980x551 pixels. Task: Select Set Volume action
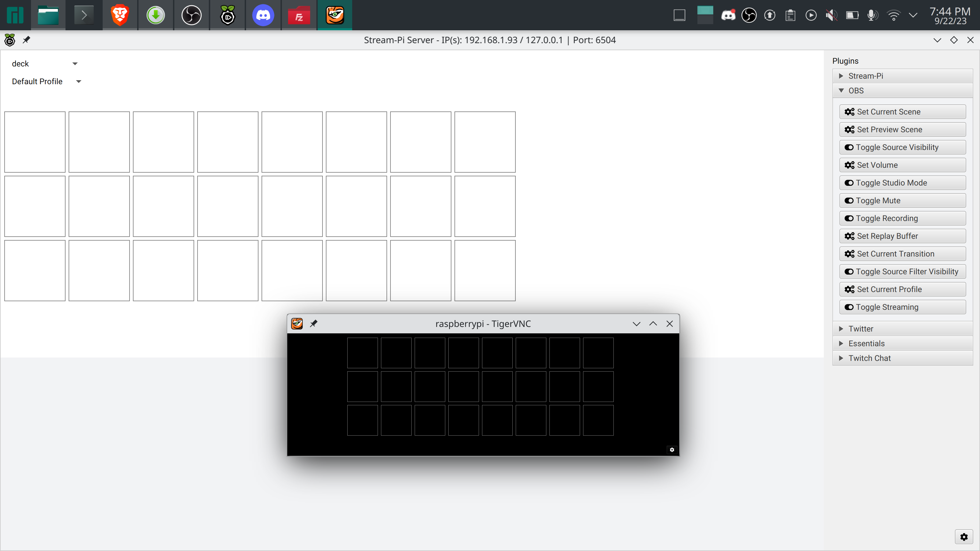point(903,165)
